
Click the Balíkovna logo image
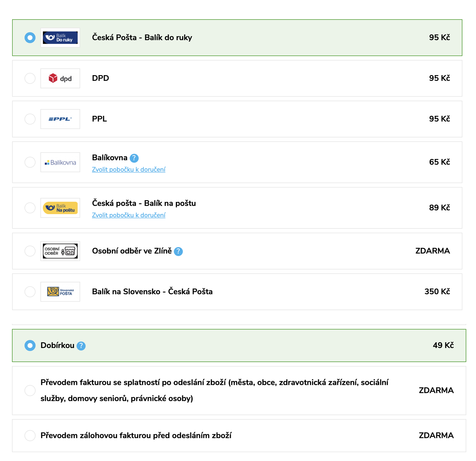(x=60, y=162)
